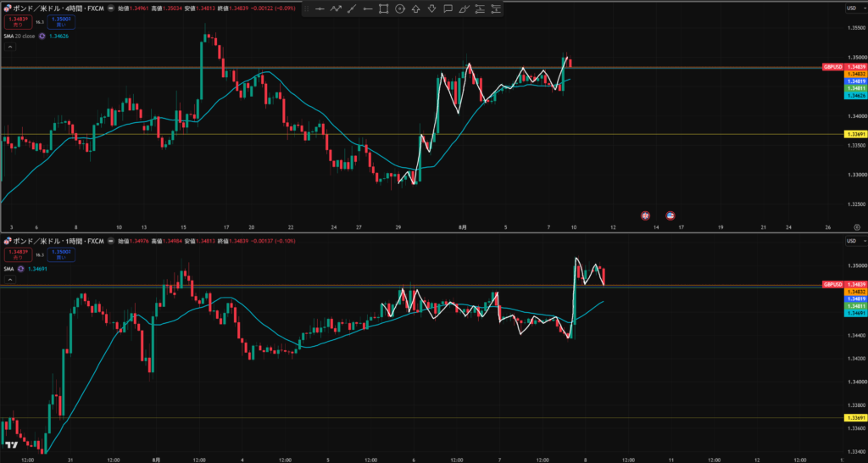Click the 1.32500 price axis label
The image size is (868, 463).
pyautogui.click(x=856, y=204)
